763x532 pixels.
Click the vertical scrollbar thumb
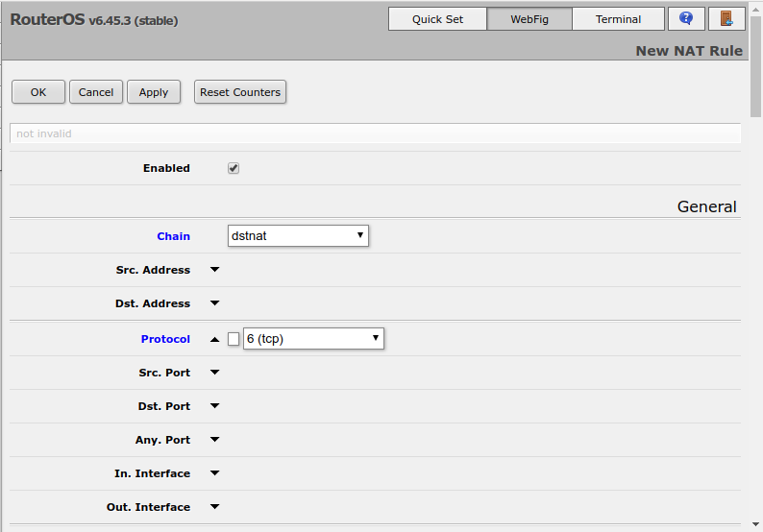(x=755, y=65)
